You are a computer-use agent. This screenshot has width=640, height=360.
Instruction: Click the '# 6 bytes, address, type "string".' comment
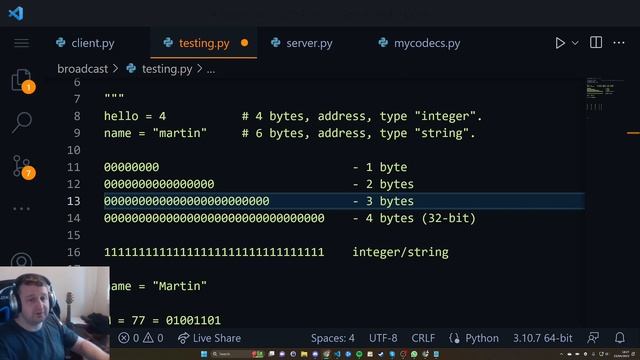click(x=358, y=133)
